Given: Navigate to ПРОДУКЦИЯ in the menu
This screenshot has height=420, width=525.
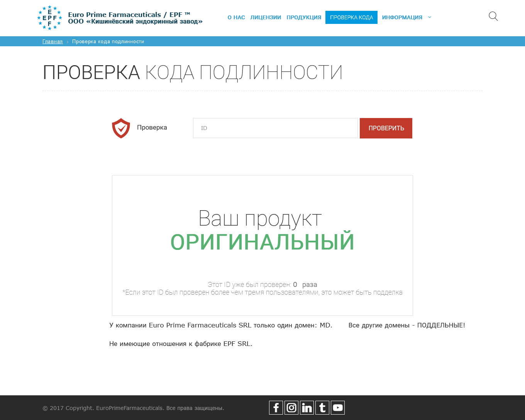Looking at the screenshot, I should (304, 17).
